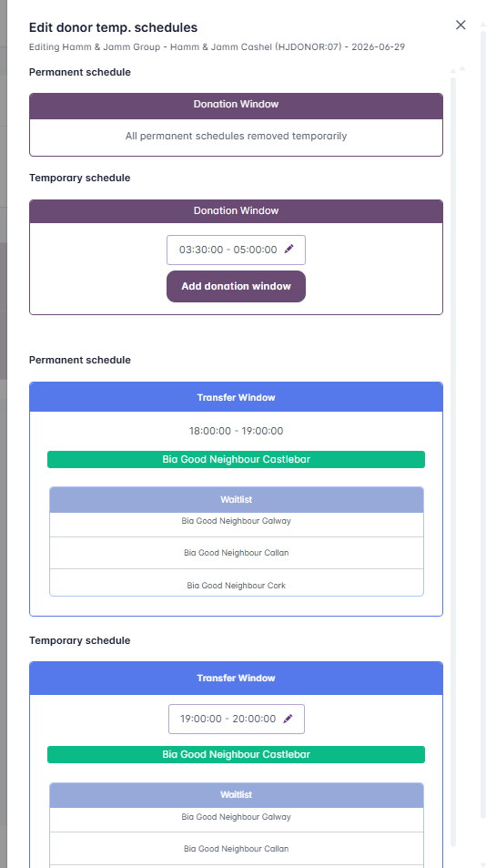This screenshot has height=868, width=496.
Task: Click the permanent Transfer Window header
Action: [x=236, y=397]
